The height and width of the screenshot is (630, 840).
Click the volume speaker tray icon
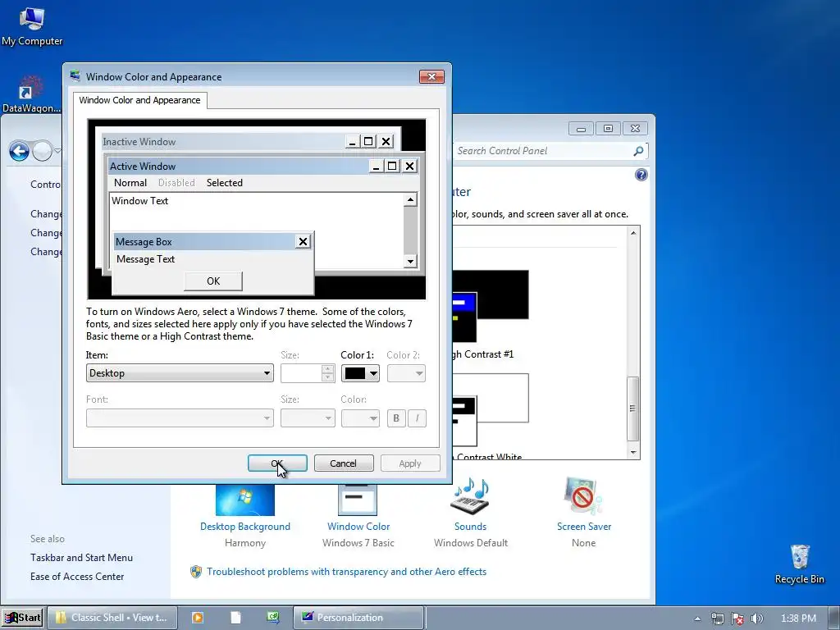[756, 619]
